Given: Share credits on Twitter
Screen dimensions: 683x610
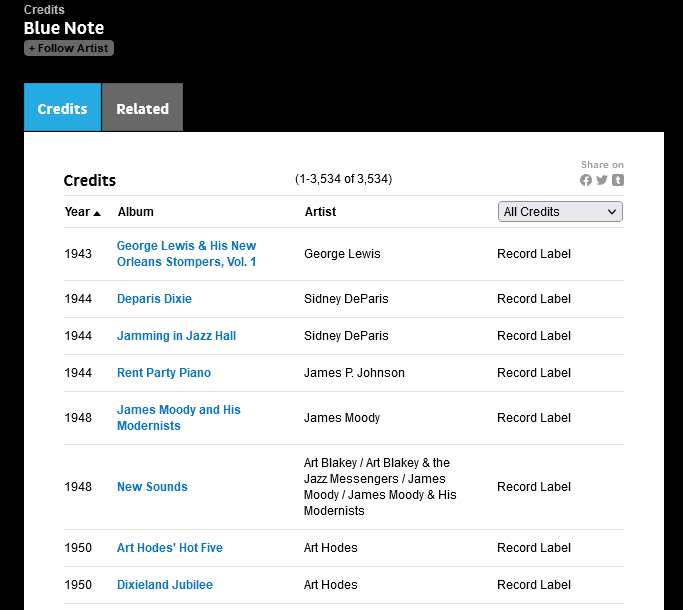Looking at the screenshot, I should [x=602, y=180].
